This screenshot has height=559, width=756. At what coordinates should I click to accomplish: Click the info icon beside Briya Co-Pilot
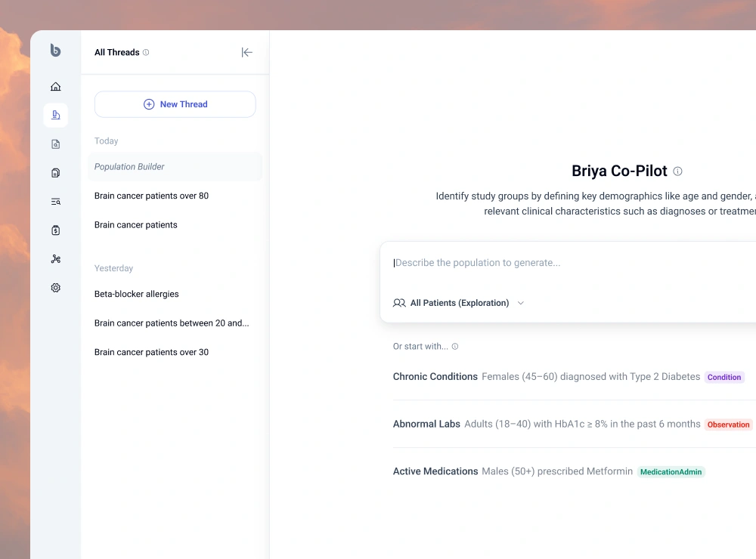point(677,171)
